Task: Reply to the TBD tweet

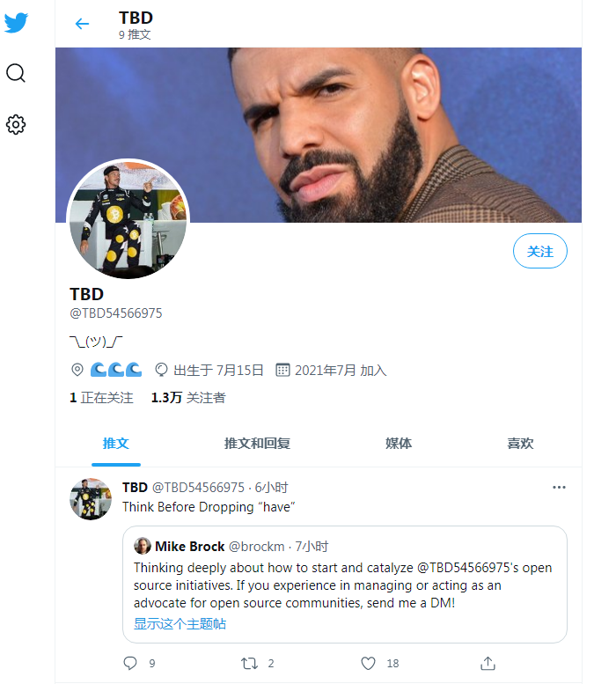Action: (130, 663)
